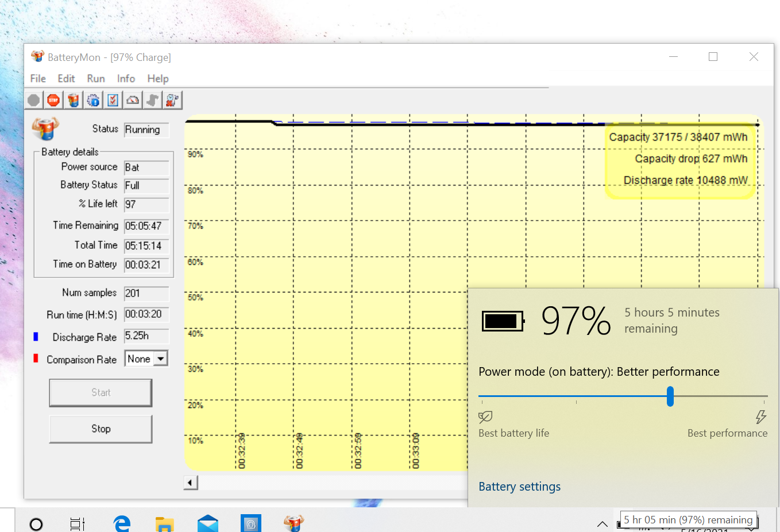
Task: Click the Time Remaining value 05:05:47
Action: tap(146, 226)
